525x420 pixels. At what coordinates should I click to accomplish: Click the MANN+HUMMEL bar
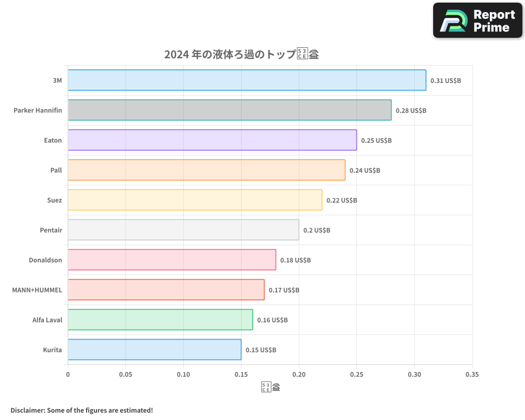(x=165, y=290)
